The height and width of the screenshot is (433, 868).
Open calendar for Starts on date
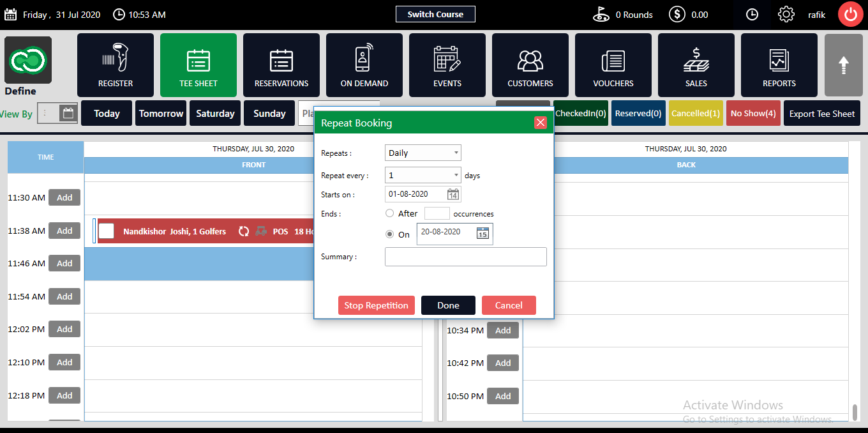[453, 194]
